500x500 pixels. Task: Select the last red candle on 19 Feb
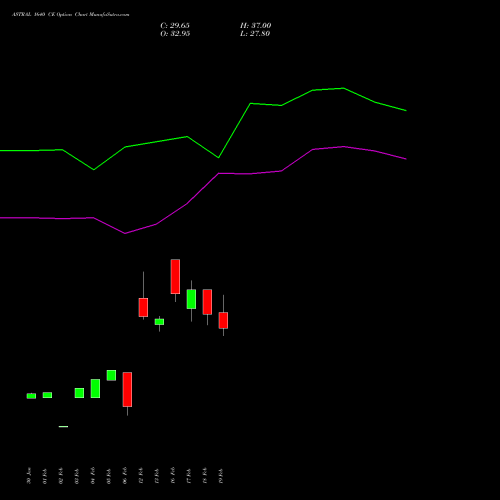tap(223, 320)
